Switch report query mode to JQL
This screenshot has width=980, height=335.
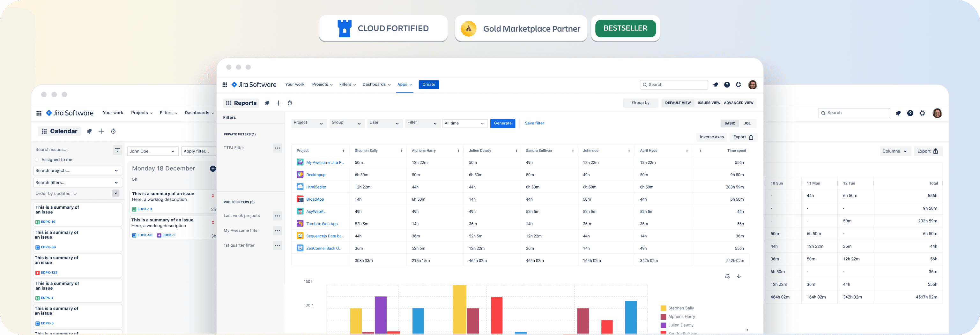coord(747,123)
